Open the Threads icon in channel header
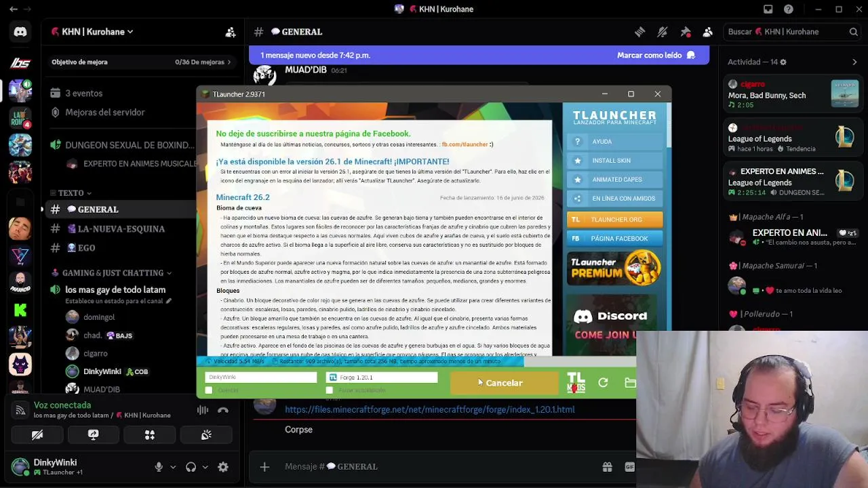868x488 pixels. pyautogui.click(x=639, y=32)
